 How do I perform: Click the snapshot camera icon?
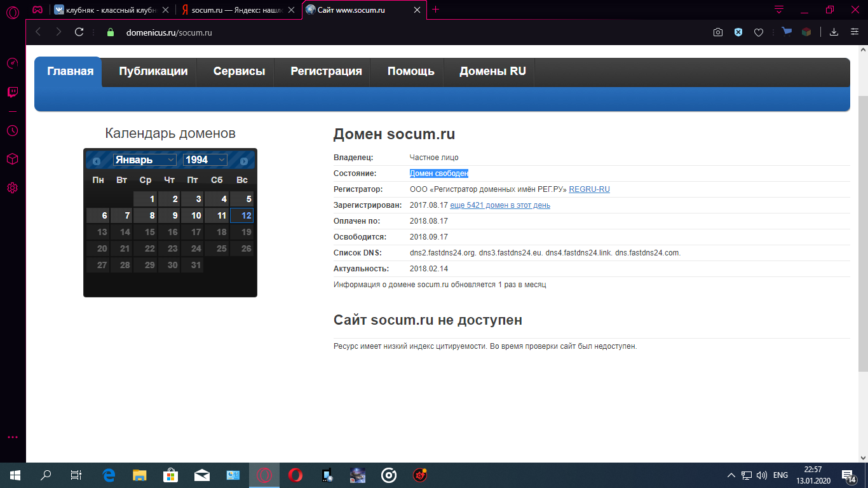tap(718, 32)
